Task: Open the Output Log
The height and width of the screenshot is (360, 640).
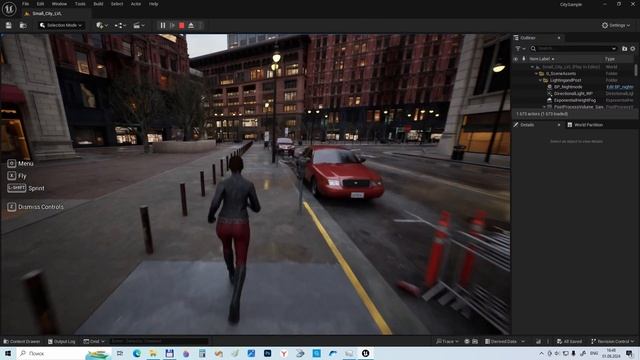Action: [62, 341]
